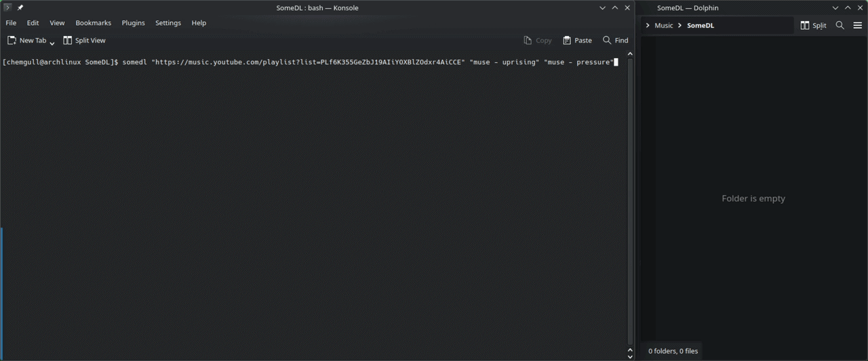Minimize the Dolphin window
Screen dimensions: 868x361
point(835,7)
